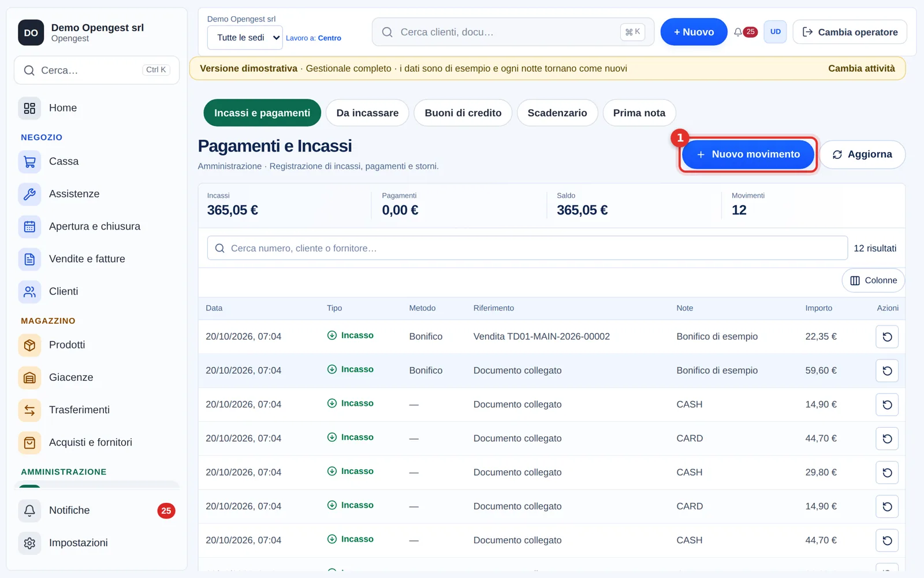The height and width of the screenshot is (578, 924).
Task: Switch to the Scadenzario tab
Action: tap(557, 113)
